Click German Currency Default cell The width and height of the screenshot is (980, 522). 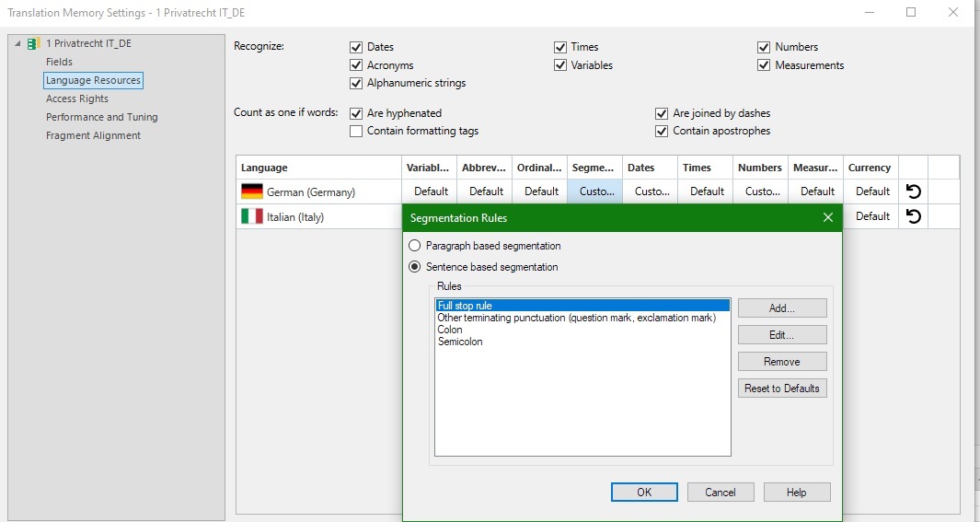(870, 191)
